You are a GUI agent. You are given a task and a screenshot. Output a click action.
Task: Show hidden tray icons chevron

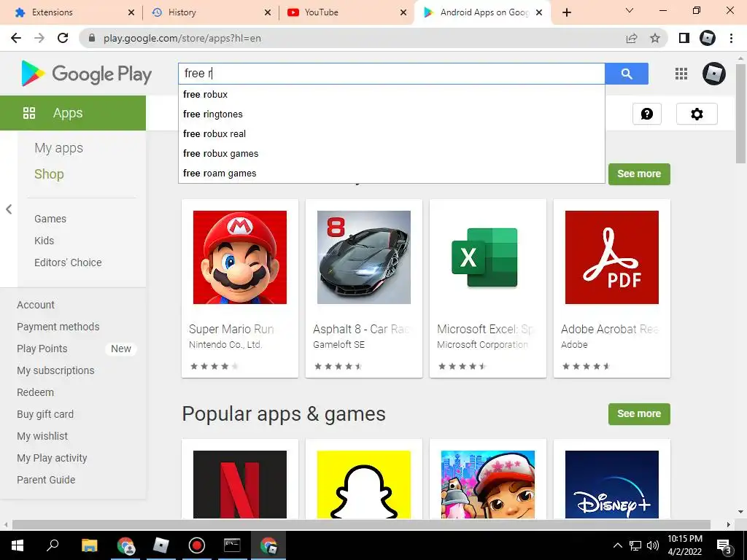[x=617, y=545]
